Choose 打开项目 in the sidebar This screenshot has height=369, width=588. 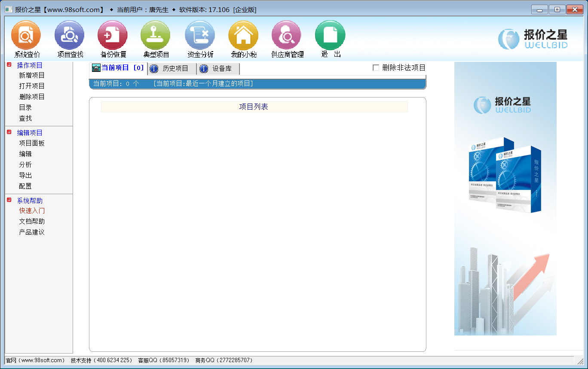[32, 86]
